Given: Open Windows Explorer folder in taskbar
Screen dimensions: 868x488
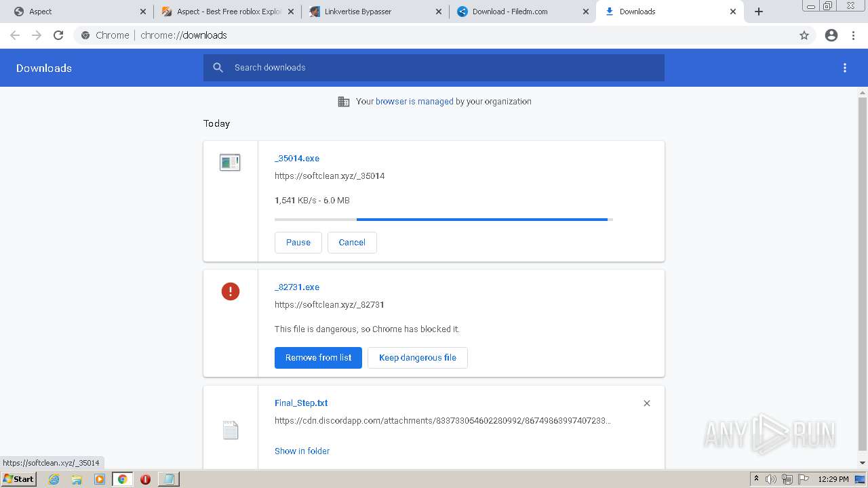Looking at the screenshot, I should tap(77, 479).
